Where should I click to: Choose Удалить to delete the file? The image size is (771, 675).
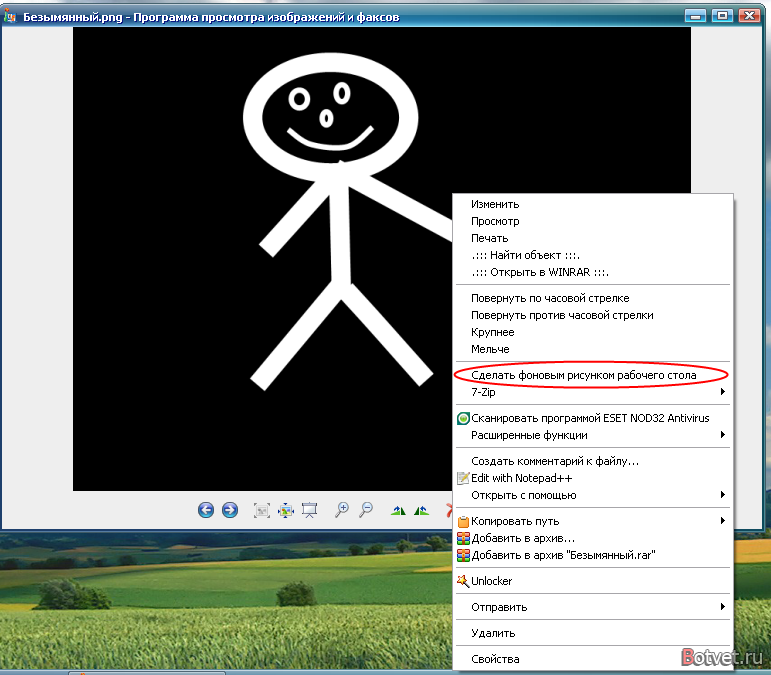[593, 633]
